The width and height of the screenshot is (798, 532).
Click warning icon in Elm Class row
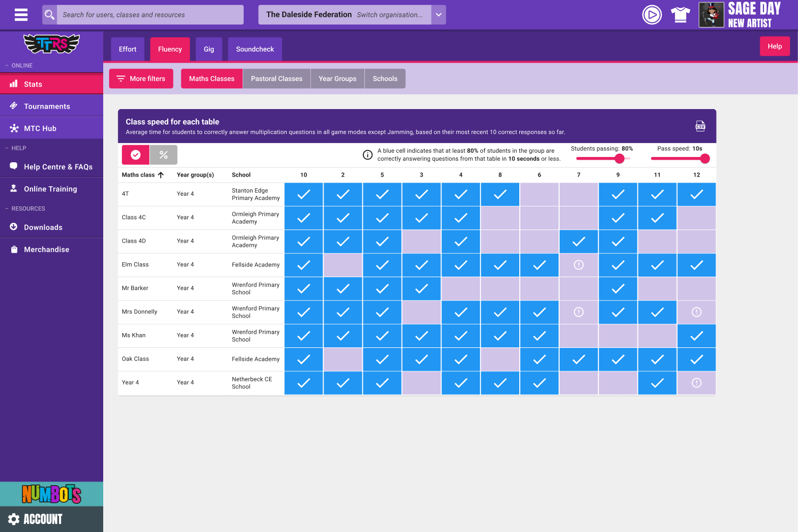click(x=579, y=265)
